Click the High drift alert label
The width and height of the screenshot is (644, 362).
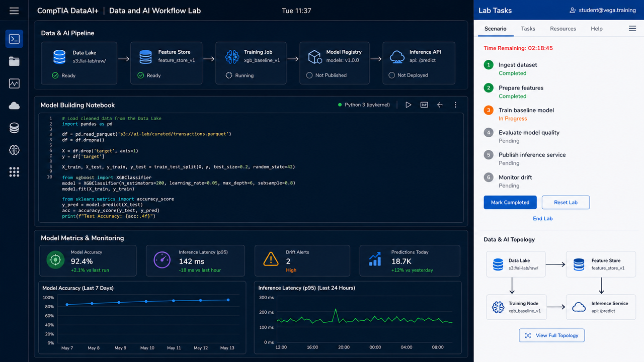291,270
